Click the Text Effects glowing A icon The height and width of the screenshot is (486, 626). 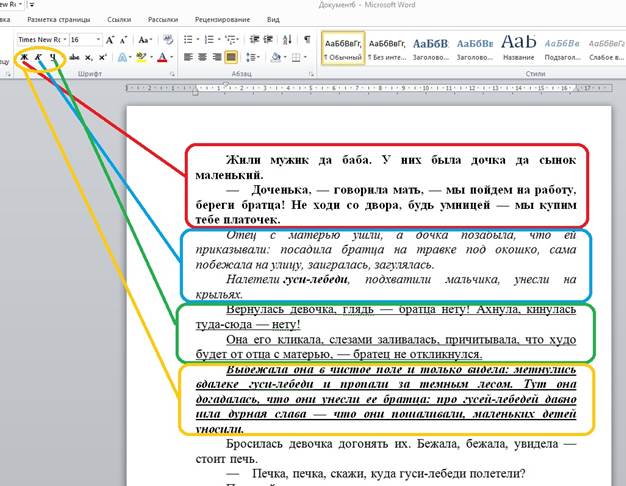[x=123, y=58]
